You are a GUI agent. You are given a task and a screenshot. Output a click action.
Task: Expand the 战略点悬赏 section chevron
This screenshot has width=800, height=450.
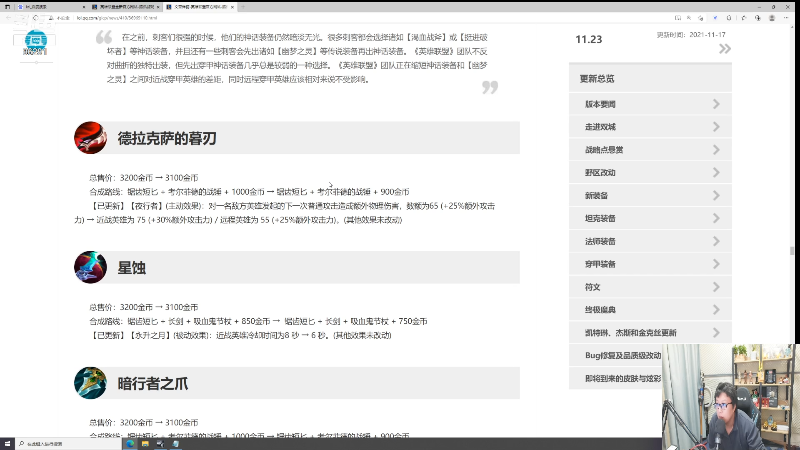pyautogui.click(x=716, y=149)
